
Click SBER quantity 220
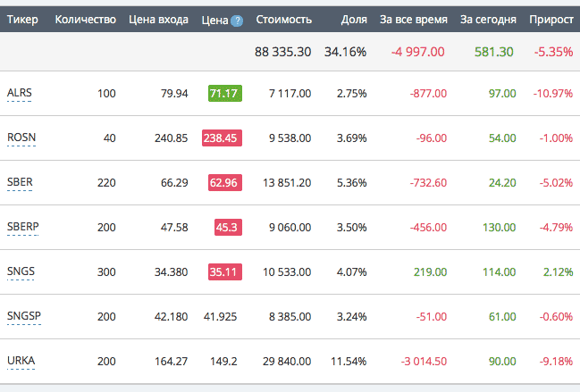tap(106, 182)
